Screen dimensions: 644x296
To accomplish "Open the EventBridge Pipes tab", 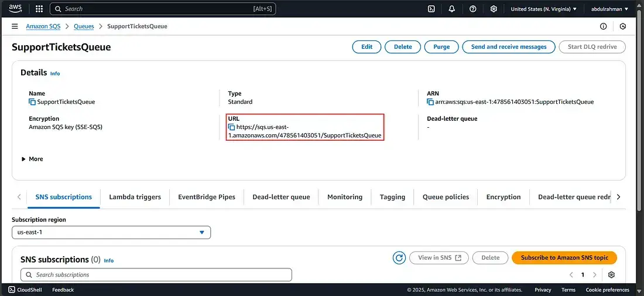I will 207,197.
